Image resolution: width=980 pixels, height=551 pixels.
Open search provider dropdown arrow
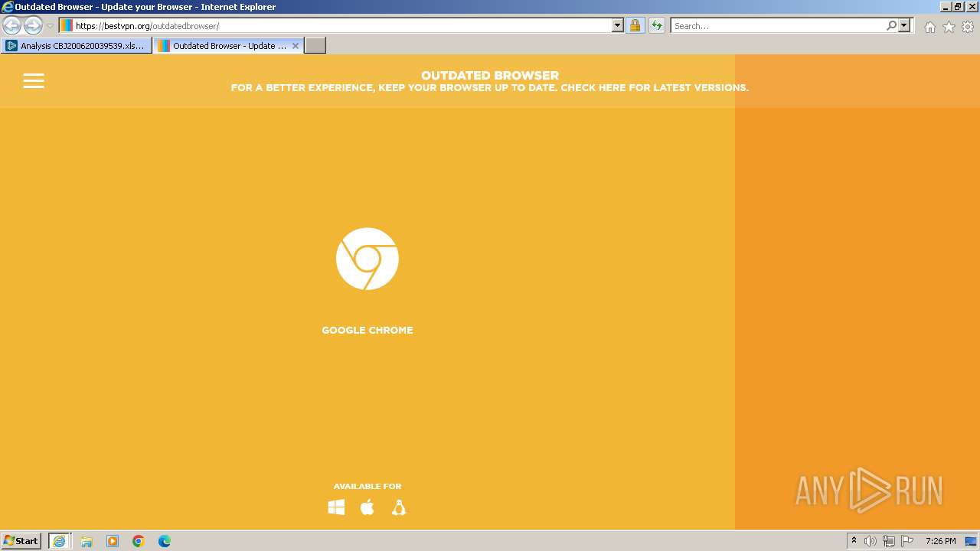904,25
